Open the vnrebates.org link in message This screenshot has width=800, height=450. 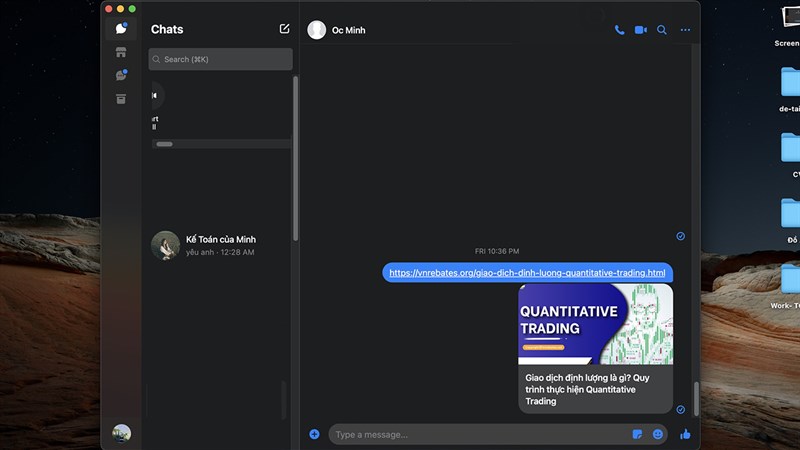527,273
